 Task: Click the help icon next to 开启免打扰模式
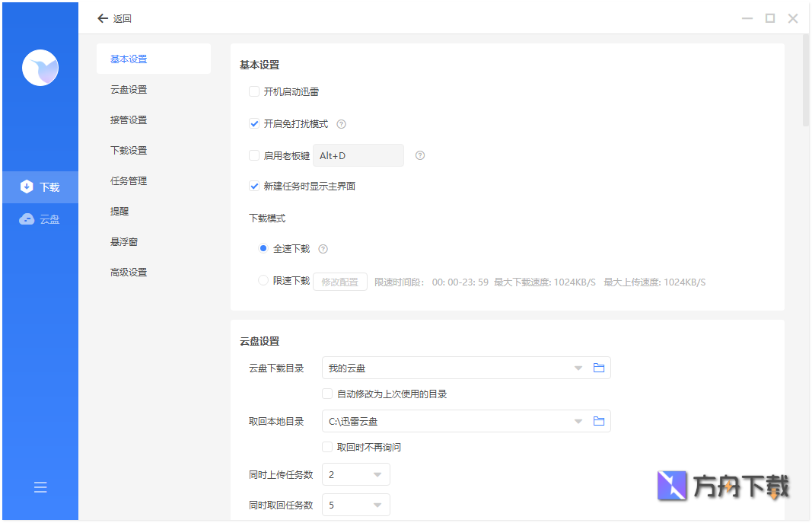coord(340,123)
